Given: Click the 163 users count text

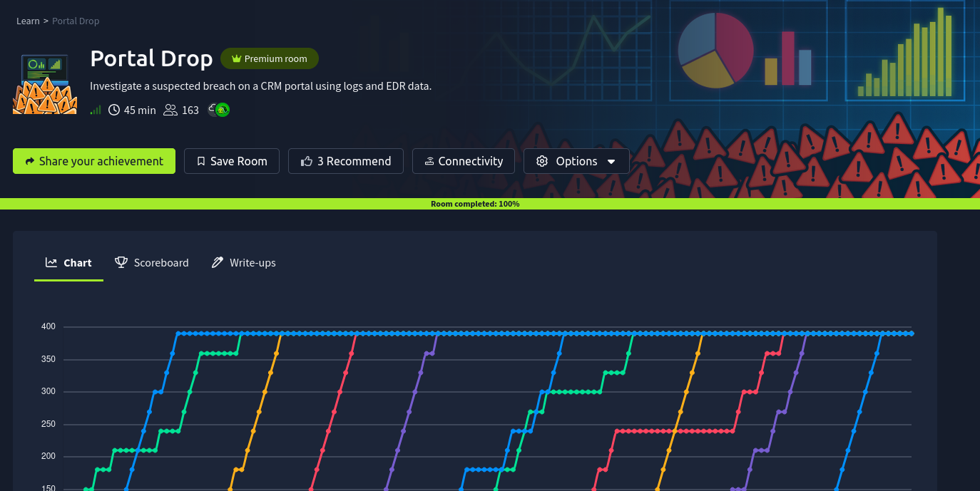Looking at the screenshot, I should point(190,110).
